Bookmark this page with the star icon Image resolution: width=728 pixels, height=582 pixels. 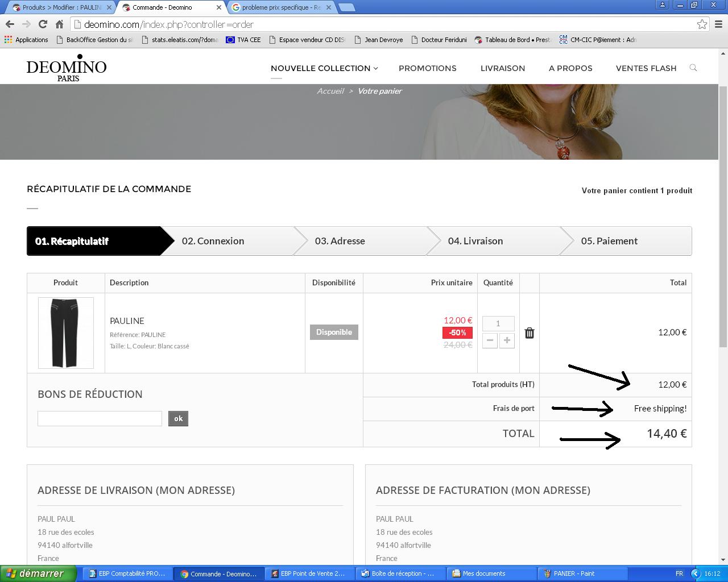coord(702,24)
